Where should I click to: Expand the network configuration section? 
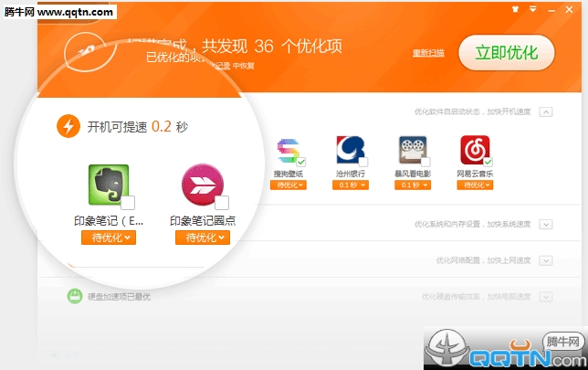(546, 260)
